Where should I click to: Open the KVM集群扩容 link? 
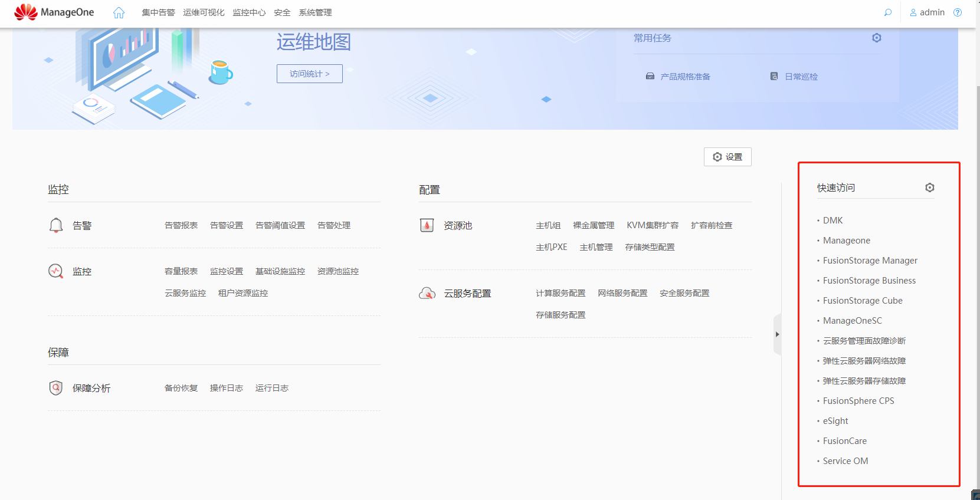click(653, 225)
